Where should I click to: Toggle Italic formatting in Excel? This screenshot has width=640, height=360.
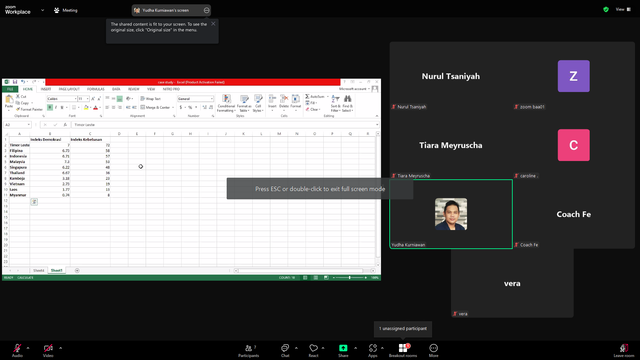[56, 108]
